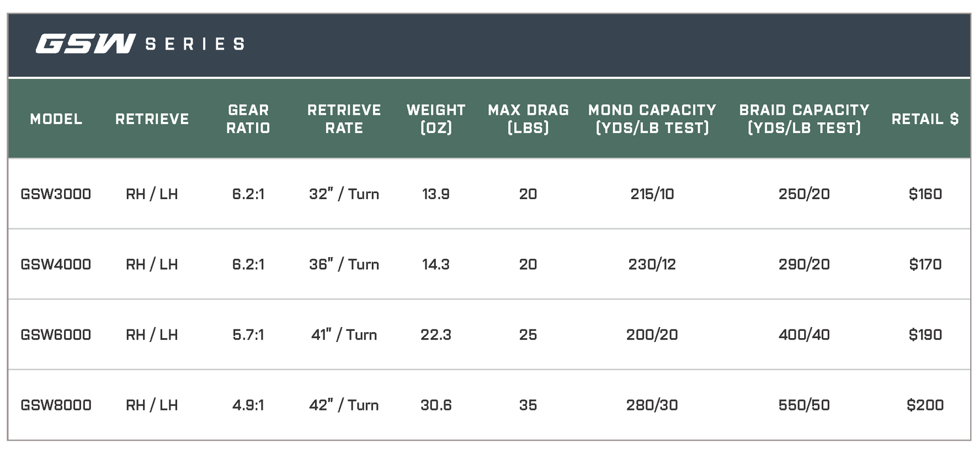Select the BRAID CAPACITY column header
980x449 pixels.
[x=804, y=119]
